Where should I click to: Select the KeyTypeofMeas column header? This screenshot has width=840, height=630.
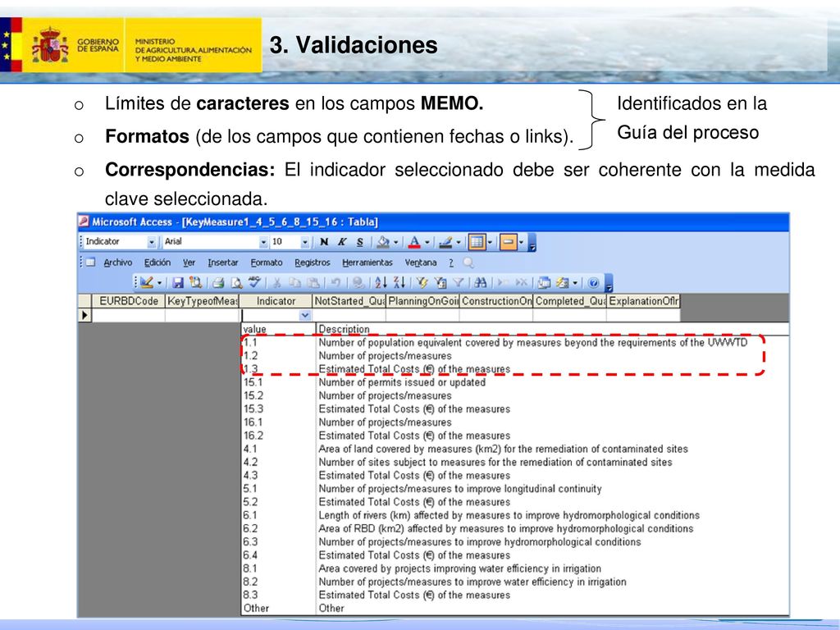coord(203,301)
